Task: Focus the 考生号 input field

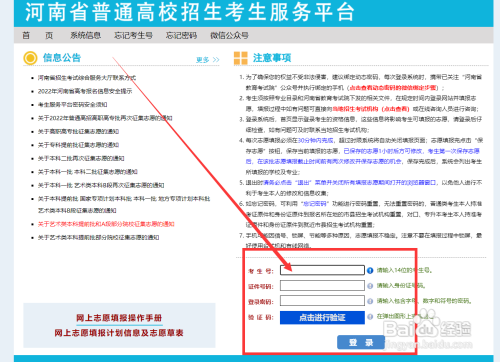Action: pos(322,270)
